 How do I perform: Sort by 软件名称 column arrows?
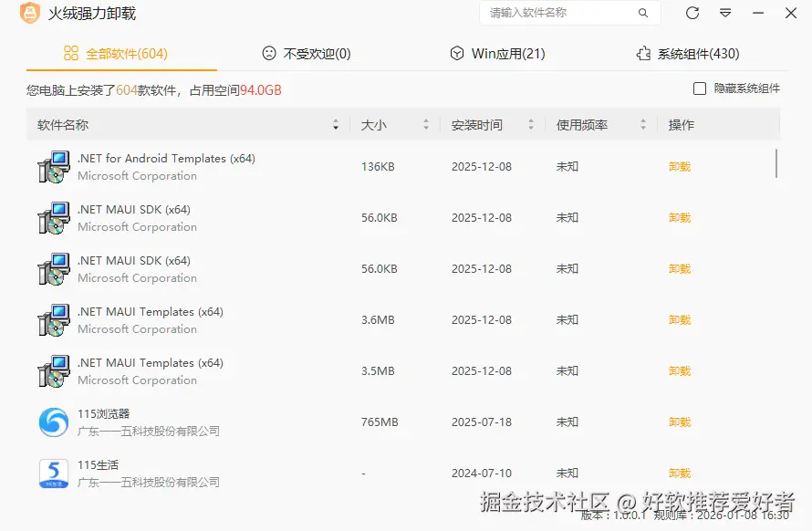[336, 124]
